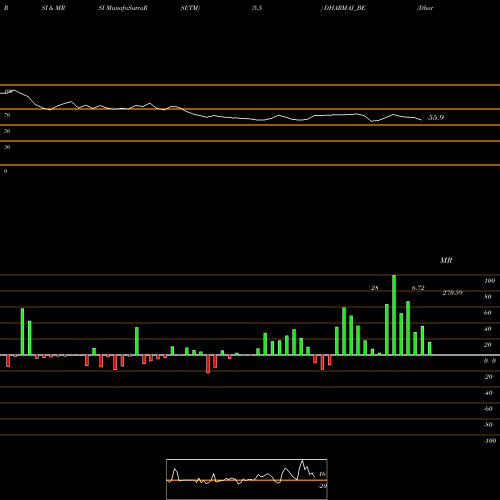Image resolution: width=500 pixels, height=500 pixels.
Task: Click the 70 level label on RSI chart
Action: 7,115
